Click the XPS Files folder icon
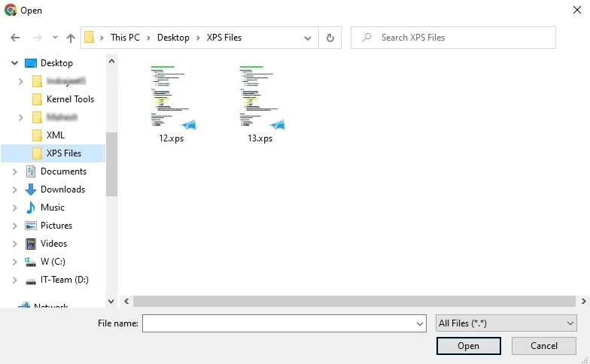Screen dimensions: 590x364 tap(37, 153)
